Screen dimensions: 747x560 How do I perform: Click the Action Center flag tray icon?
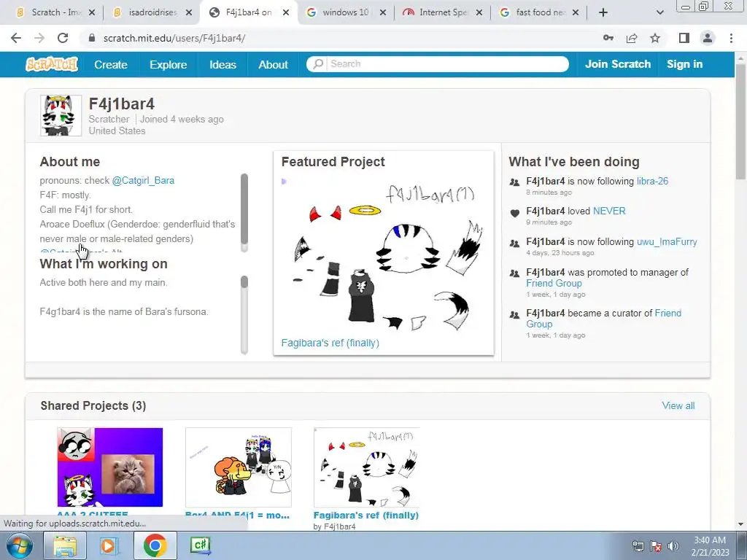(656, 546)
